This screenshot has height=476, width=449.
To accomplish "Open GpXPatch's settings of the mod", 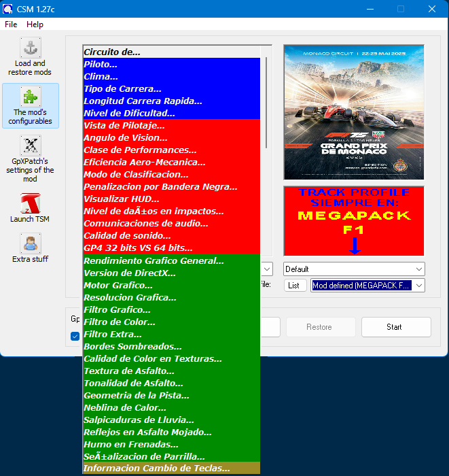I will tap(31, 158).
